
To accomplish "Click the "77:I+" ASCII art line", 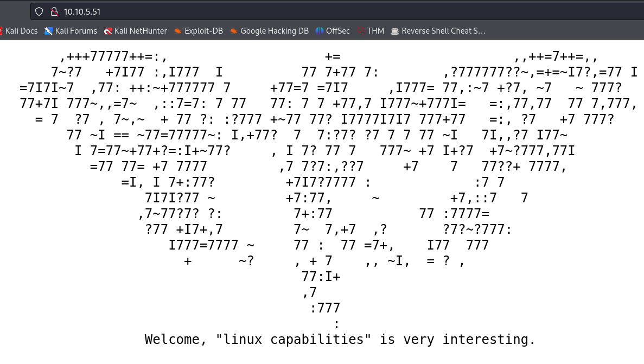I will pos(321,277).
